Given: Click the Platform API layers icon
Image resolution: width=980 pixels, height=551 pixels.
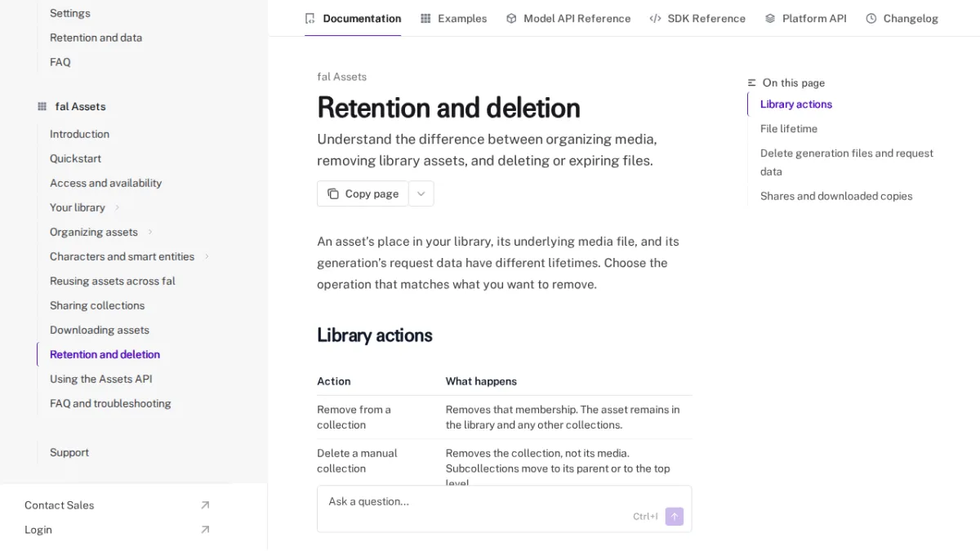Looking at the screenshot, I should point(770,18).
